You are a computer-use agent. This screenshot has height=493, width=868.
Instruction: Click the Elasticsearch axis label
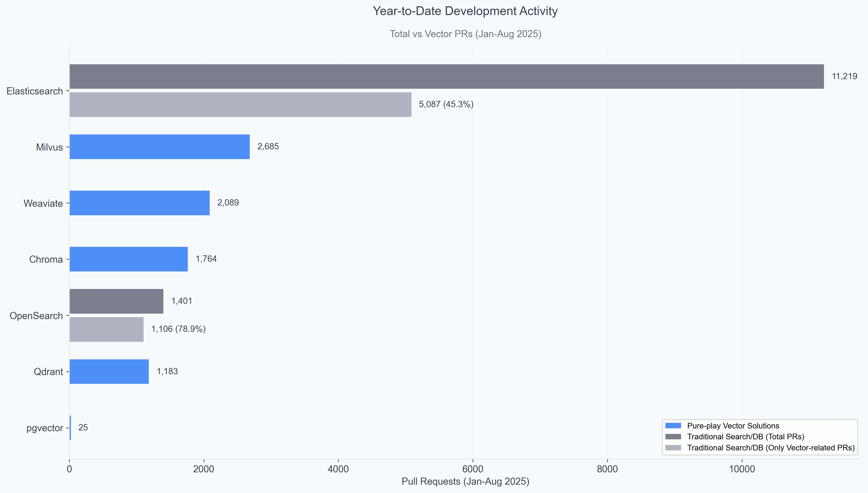34,91
